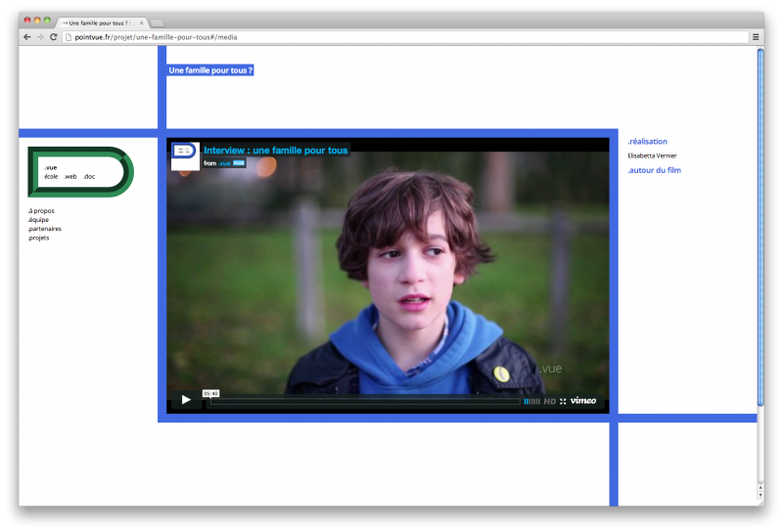Enter fullscreen video mode
The image size is (783, 532).
point(563,401)
